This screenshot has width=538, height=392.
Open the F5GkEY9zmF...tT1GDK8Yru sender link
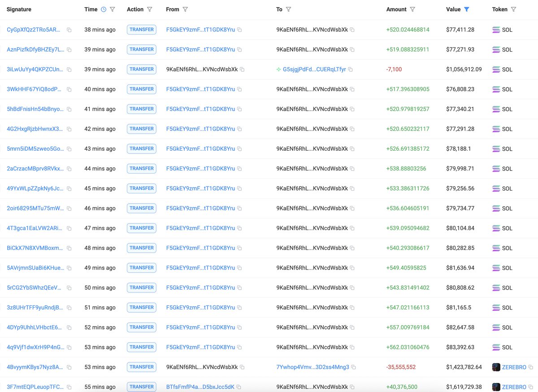[x=201, y=30]
